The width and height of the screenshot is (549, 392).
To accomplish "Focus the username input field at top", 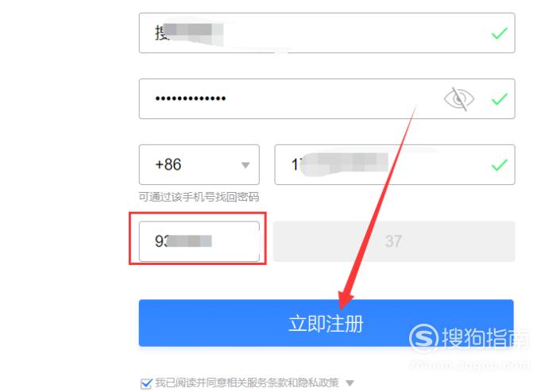I will click(327, 33).
